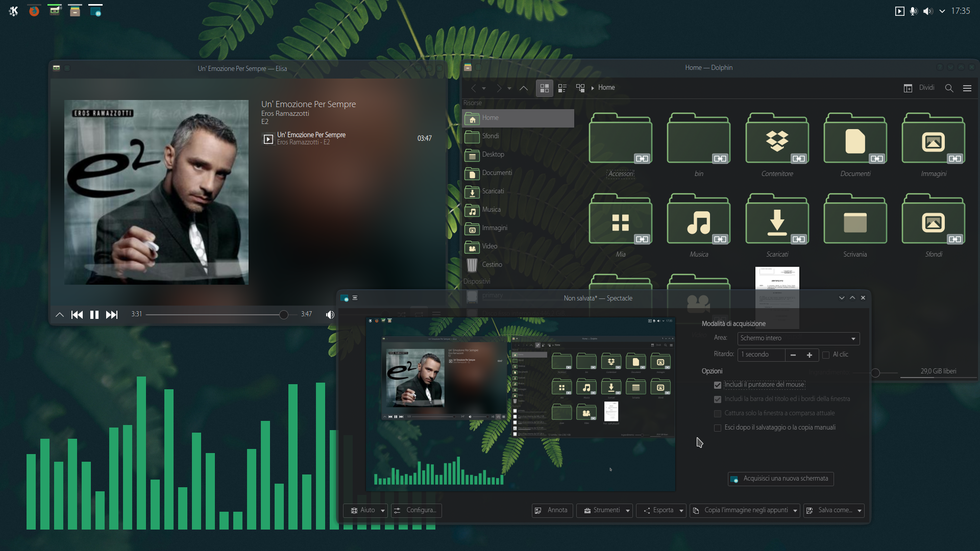Select Immagini in places sidebar
The width and height of the screenshot is (980, 551).
pyautogui.click(x=518, y=228)
